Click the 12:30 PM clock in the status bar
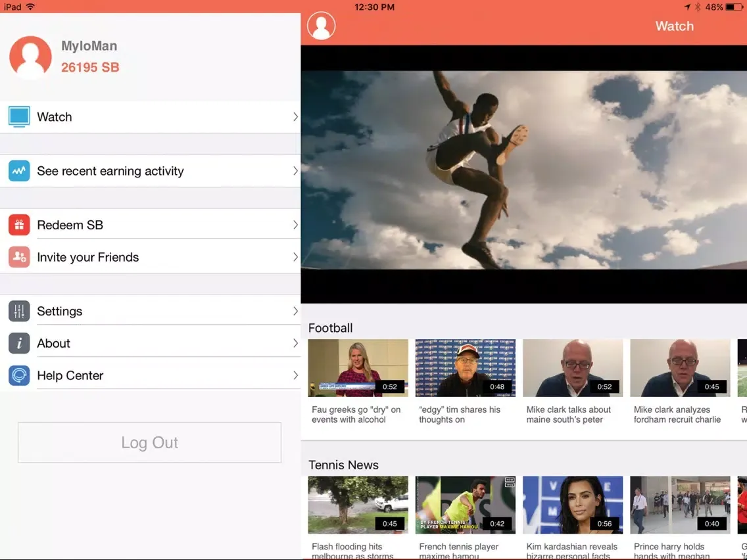Viewport: 747px width, 560px height. [374, 7]
